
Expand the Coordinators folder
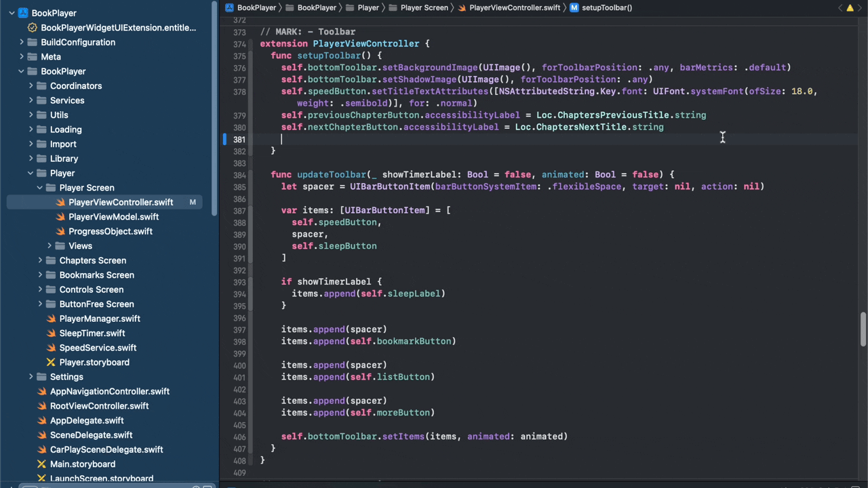(x=31, y=86)
